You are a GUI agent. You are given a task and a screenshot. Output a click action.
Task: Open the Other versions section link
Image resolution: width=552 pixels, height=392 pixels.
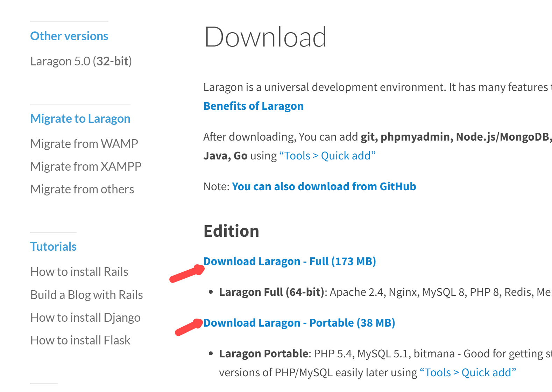69,36
